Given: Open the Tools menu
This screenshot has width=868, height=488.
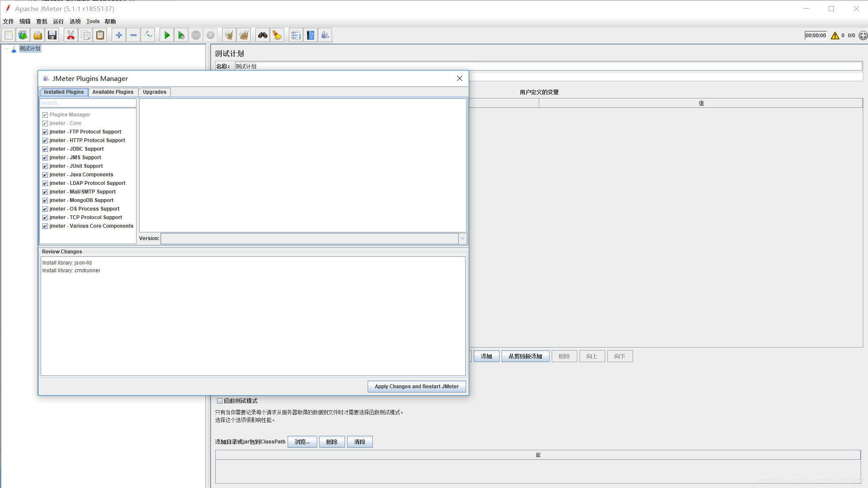Looking at the screenshot, I should pos(93,21).
